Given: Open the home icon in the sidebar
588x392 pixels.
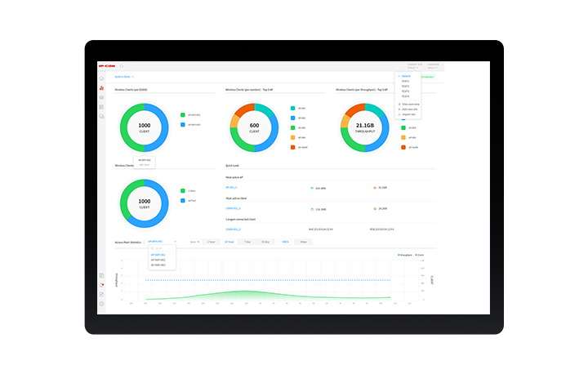Looking at the screenshot, I should (101, 78).
